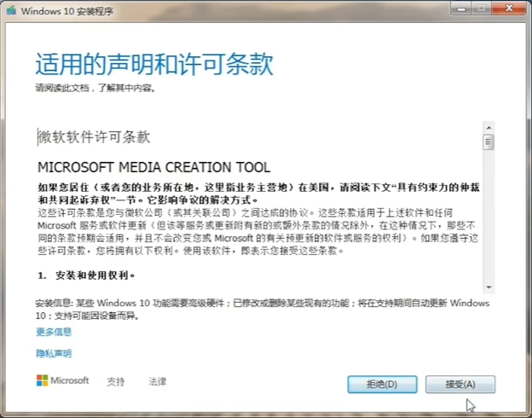Open the 支持 support link
The width and height of the screenshot is (532, 418).
coord(116,381)
